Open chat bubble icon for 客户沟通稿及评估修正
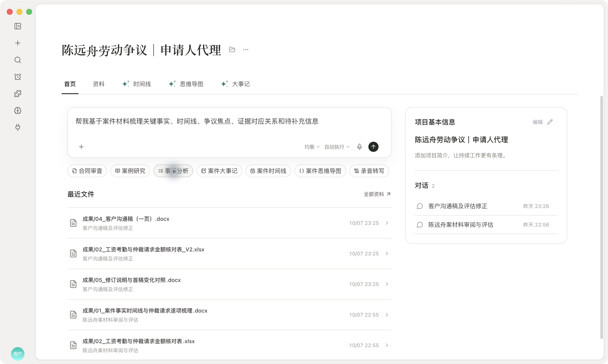 coord(420,206)
